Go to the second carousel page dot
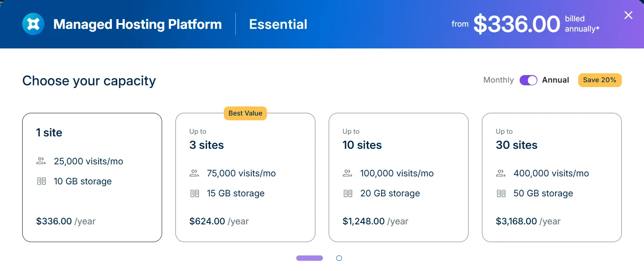The image size is (644, 271). [x=339, y=258]
